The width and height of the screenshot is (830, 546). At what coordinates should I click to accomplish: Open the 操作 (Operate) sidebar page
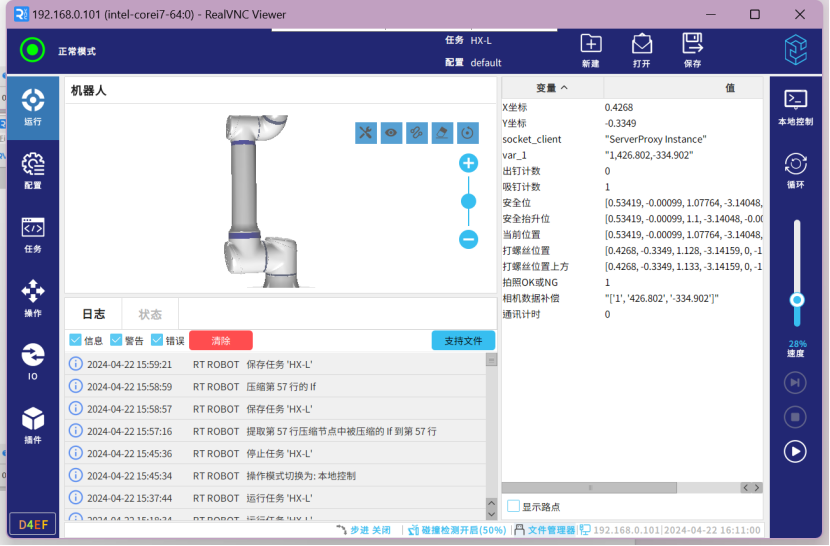pyautogui.click(x=32, y=298)
